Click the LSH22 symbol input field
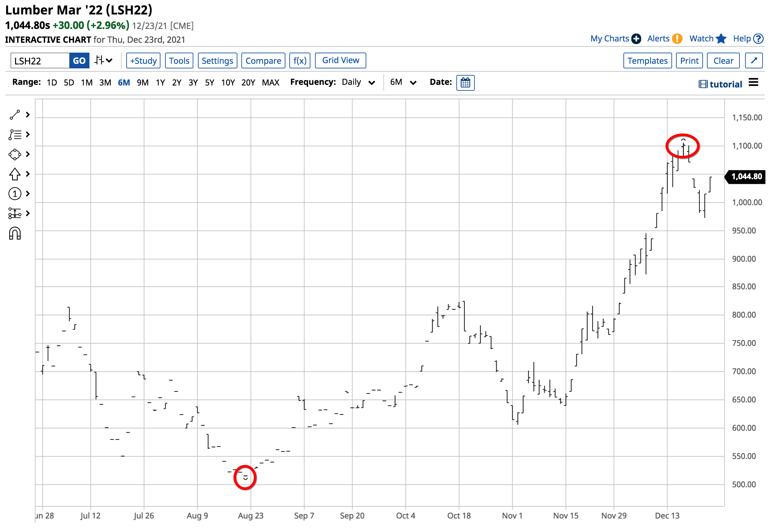This screenshot has width=774, height=532. point(40,61)
